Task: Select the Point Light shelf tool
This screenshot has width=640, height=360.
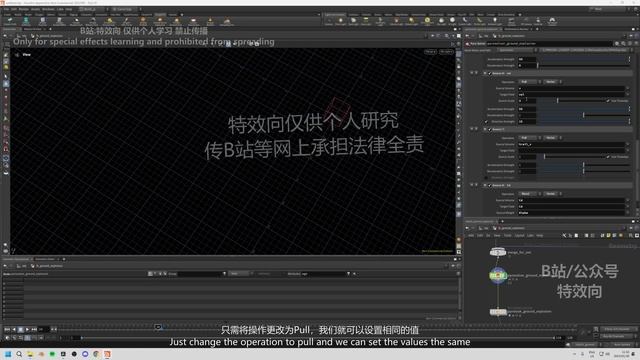Action: click(x=340, y=21)
